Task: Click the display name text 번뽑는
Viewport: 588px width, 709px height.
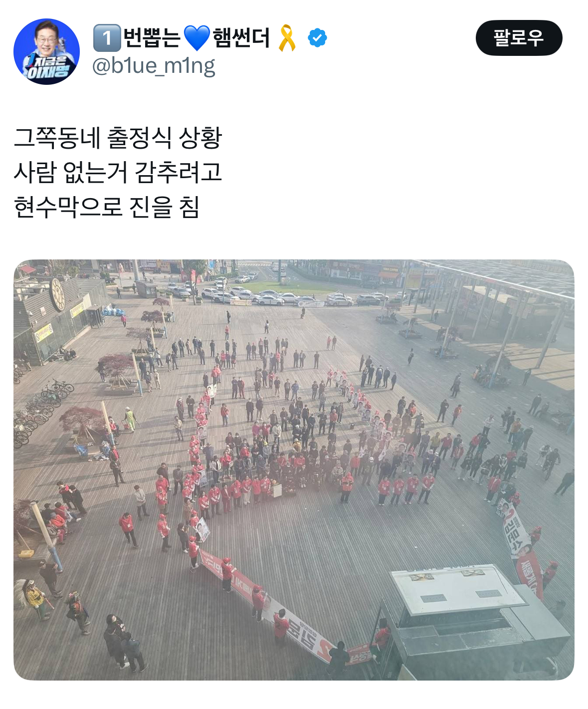Action: point(152,38)
